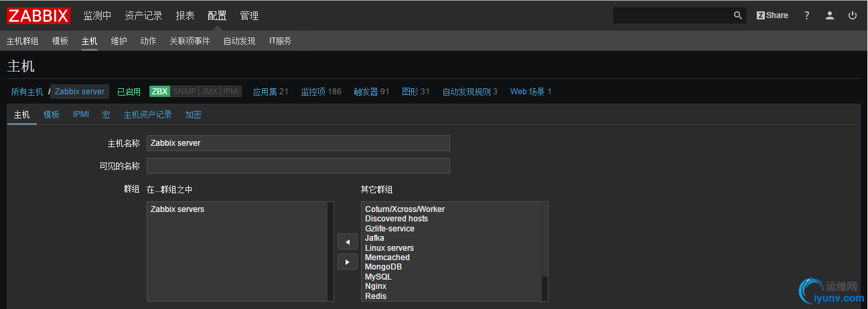Select Memcached in other groups

pyautogui.click(x=387, y=257)
